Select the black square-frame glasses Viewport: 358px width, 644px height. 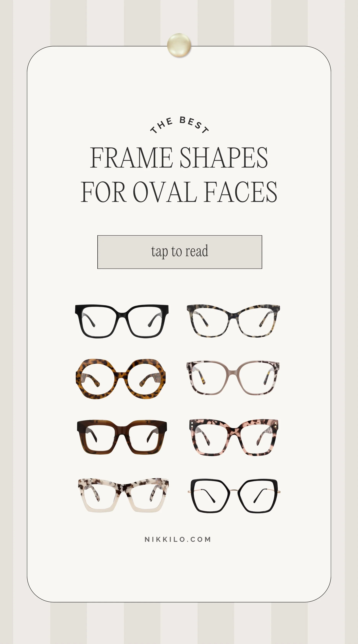point(122,321)
